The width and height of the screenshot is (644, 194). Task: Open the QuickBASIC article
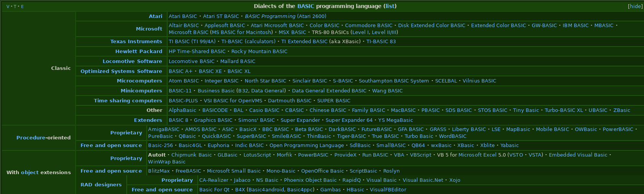click(x=216, y=136)
